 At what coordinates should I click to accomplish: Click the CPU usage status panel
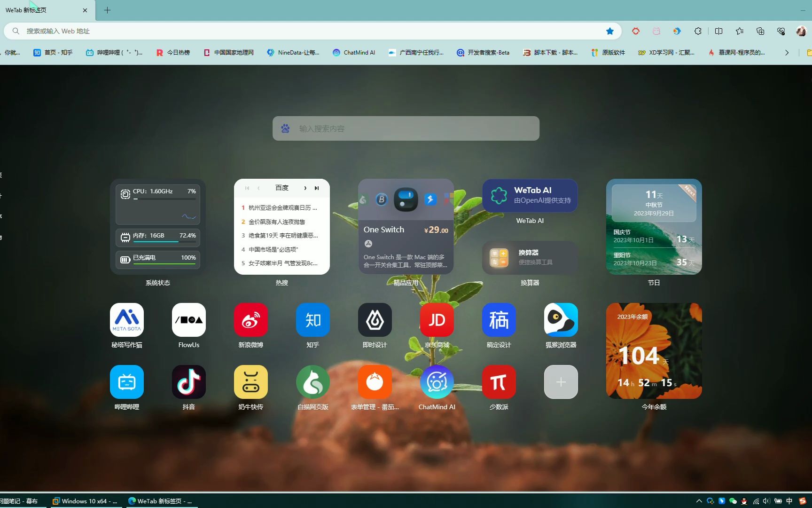tap(158, 205)
